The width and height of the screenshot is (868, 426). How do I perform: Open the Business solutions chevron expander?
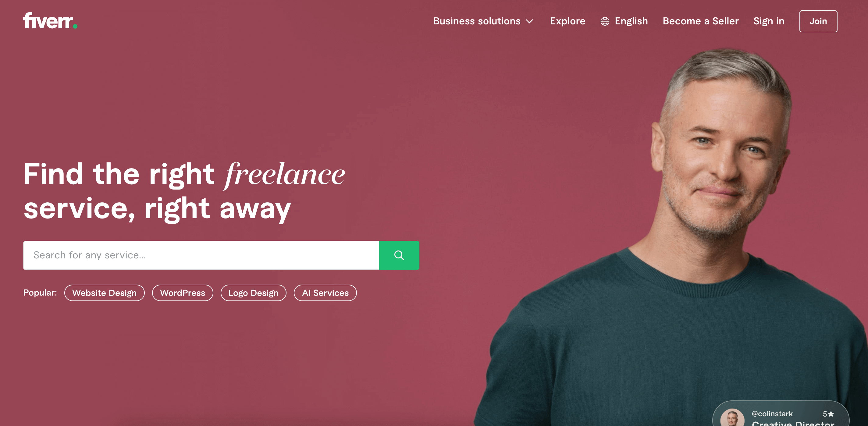[530, 21]
